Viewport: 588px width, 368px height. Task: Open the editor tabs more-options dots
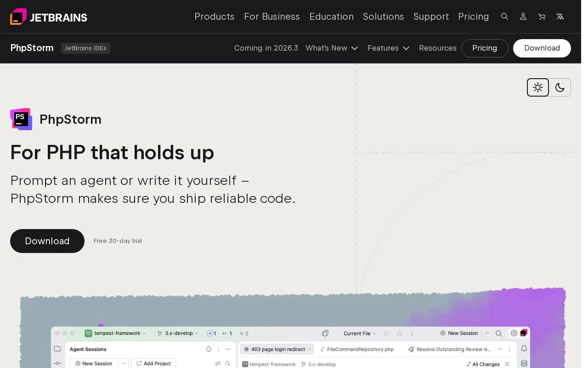(509, 349)
